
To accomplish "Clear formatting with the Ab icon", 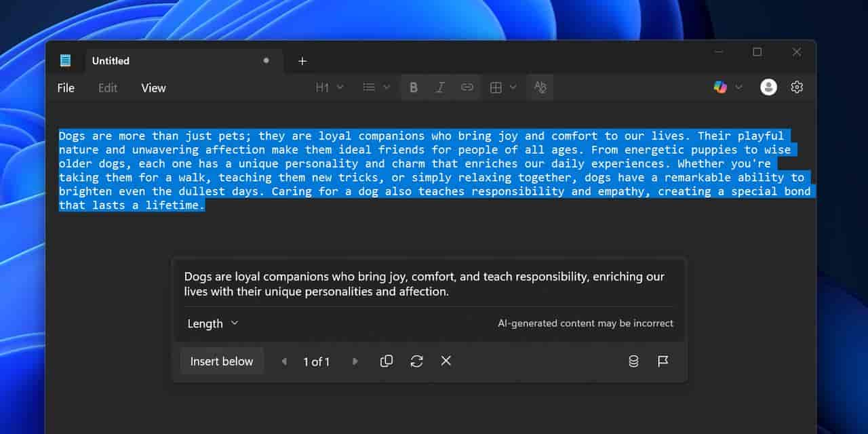I will pos(540,87).
